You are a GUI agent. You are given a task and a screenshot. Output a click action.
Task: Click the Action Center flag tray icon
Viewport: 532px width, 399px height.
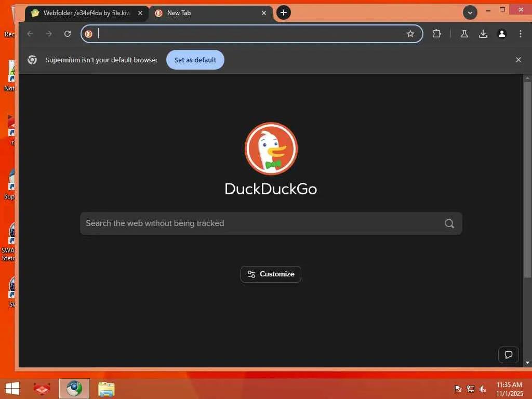click(x=458, y=389)
